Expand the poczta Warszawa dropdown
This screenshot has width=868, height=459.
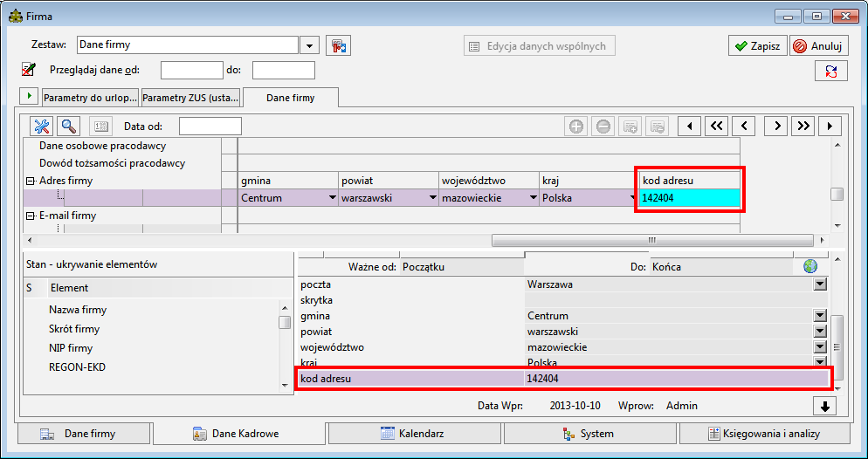(x=820, y=284)
